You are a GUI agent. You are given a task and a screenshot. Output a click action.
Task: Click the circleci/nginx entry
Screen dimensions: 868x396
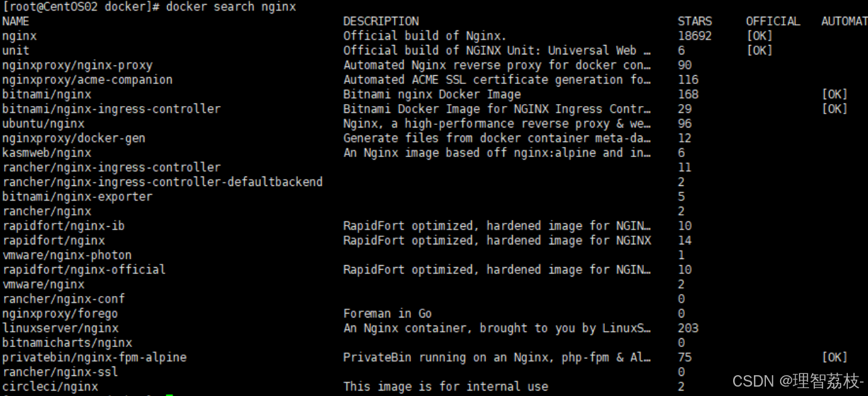pyautogui.click(x=50, y=387)
